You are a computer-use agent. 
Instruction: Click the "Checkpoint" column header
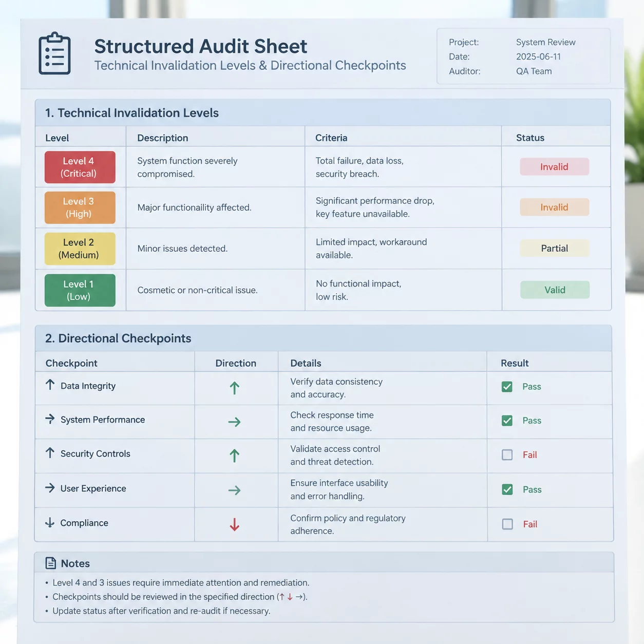71,363
